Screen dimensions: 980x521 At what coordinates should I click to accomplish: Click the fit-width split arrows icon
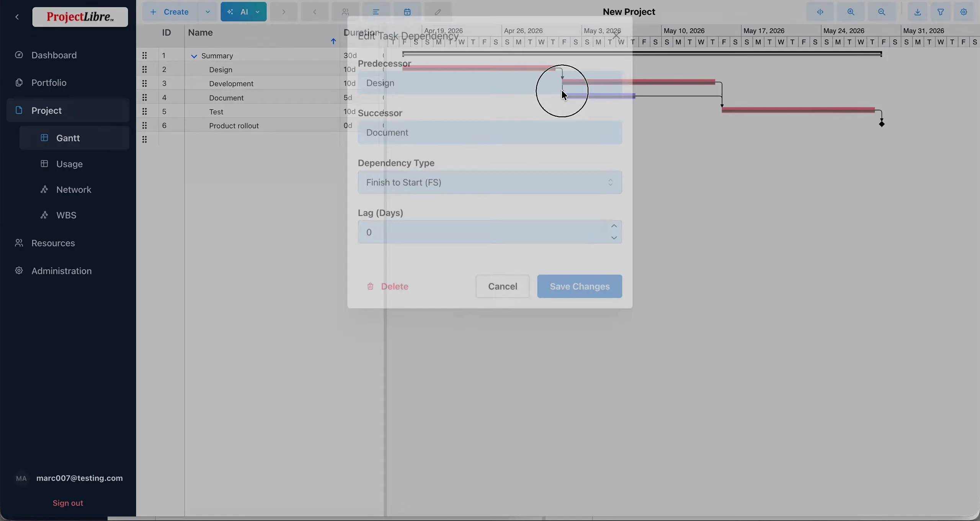point(820,12)
